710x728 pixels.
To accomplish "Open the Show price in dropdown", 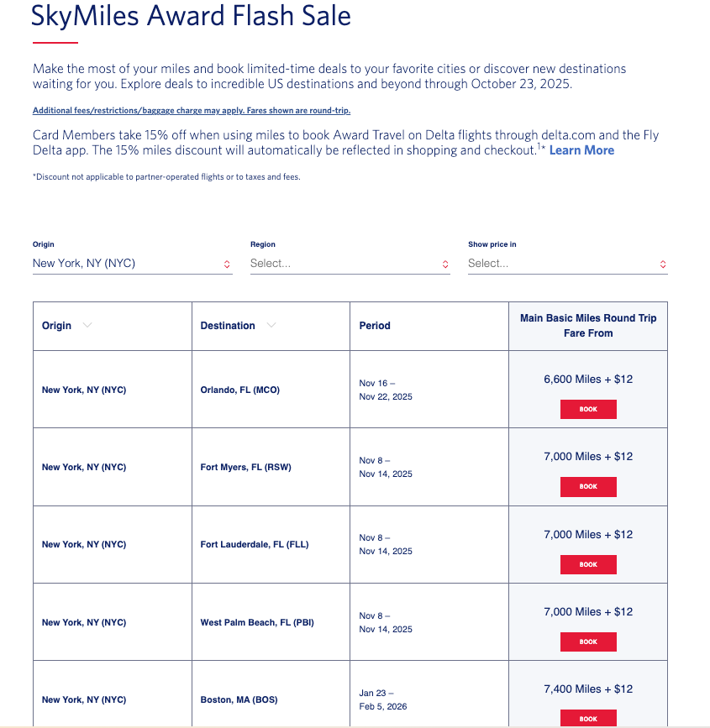I will pyautogui.click(x=567, y=264).
